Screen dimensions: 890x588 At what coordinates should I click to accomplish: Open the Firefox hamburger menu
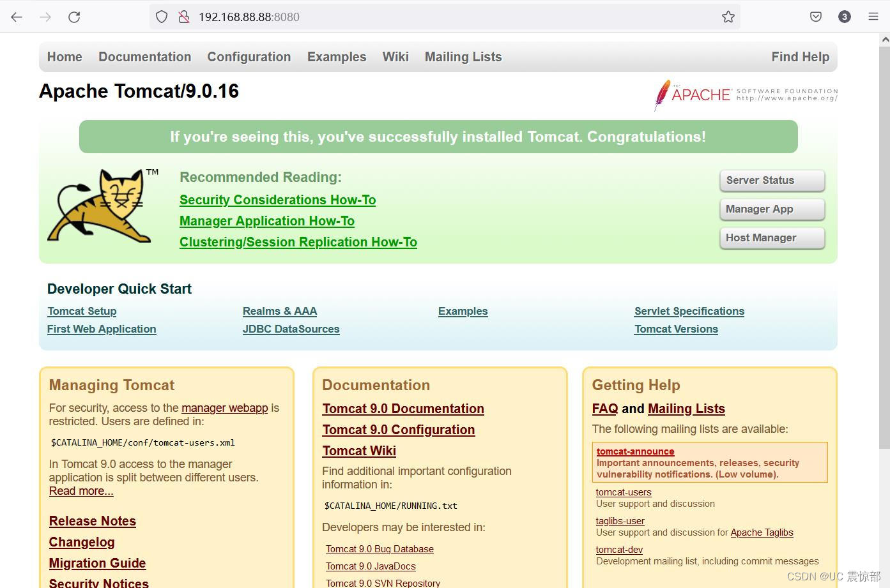(x=873, y=17)
